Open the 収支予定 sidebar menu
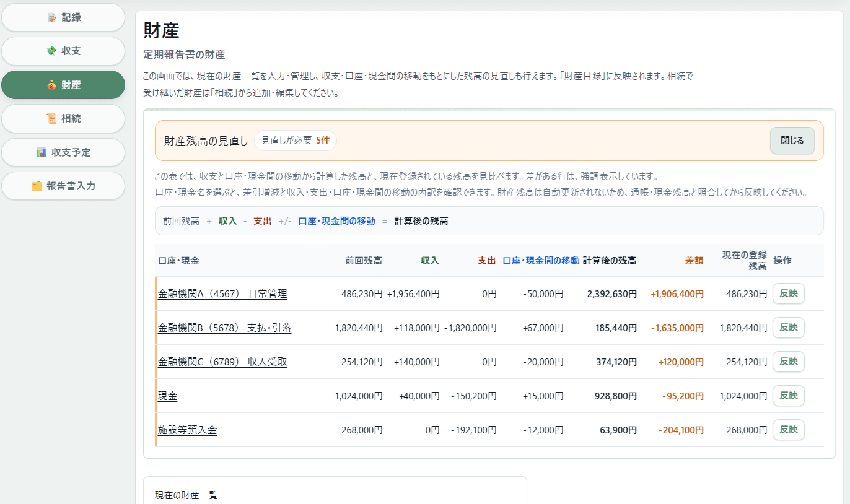The height and width of the screenshot is (504, 850). coord(63,152)
